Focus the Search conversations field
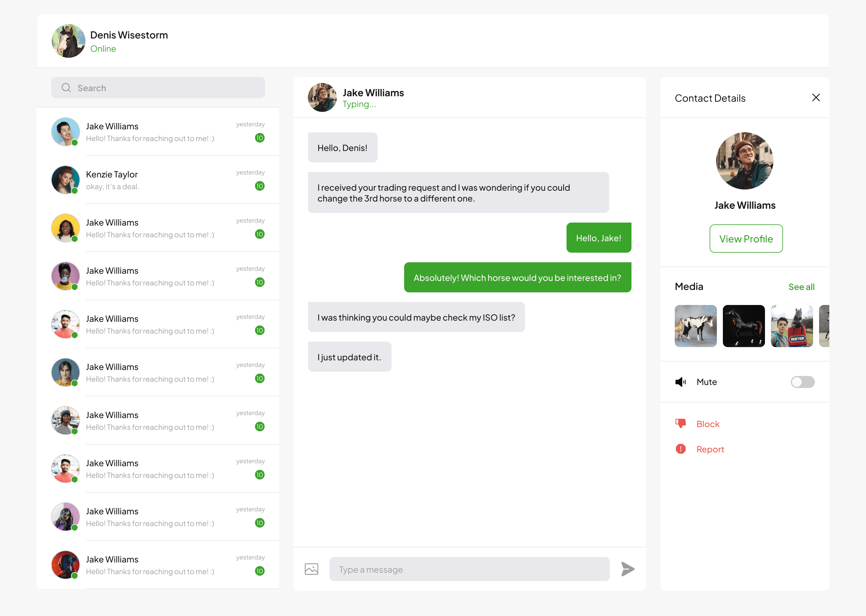Image resolution: width=866 pixels, height=616 pixels. (x=158, y=88)
